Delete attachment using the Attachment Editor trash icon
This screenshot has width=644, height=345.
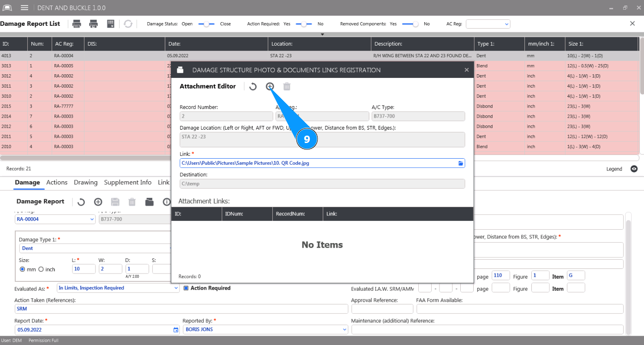287,86
